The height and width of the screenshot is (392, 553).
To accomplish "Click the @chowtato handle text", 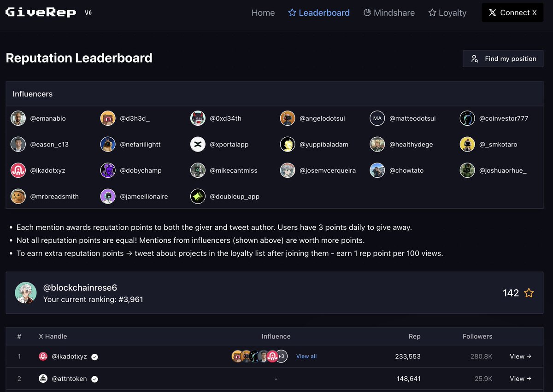I will pos(406,170).
